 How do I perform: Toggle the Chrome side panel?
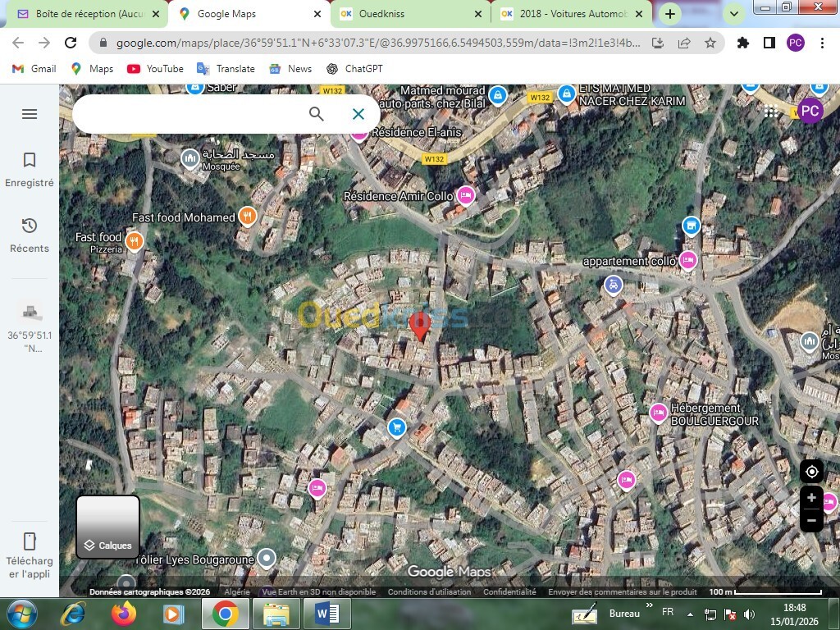769,43
